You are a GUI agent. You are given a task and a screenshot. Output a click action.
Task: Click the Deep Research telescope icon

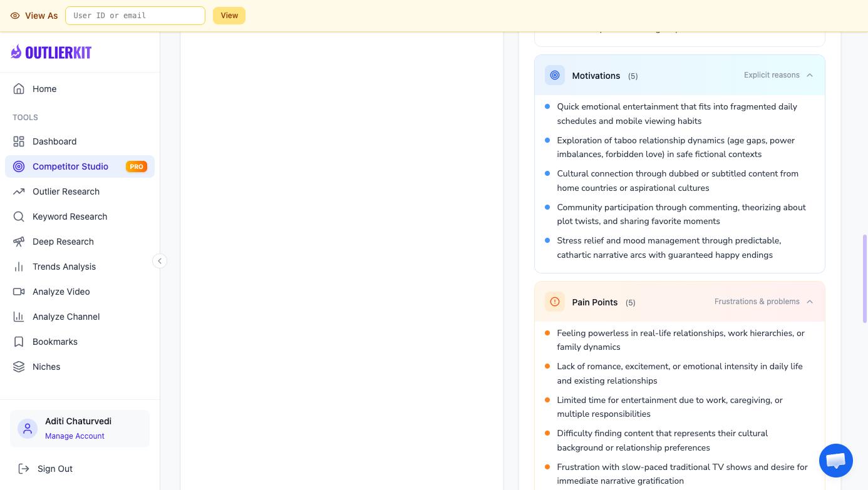pyautogui.click(x=19, y=242)
